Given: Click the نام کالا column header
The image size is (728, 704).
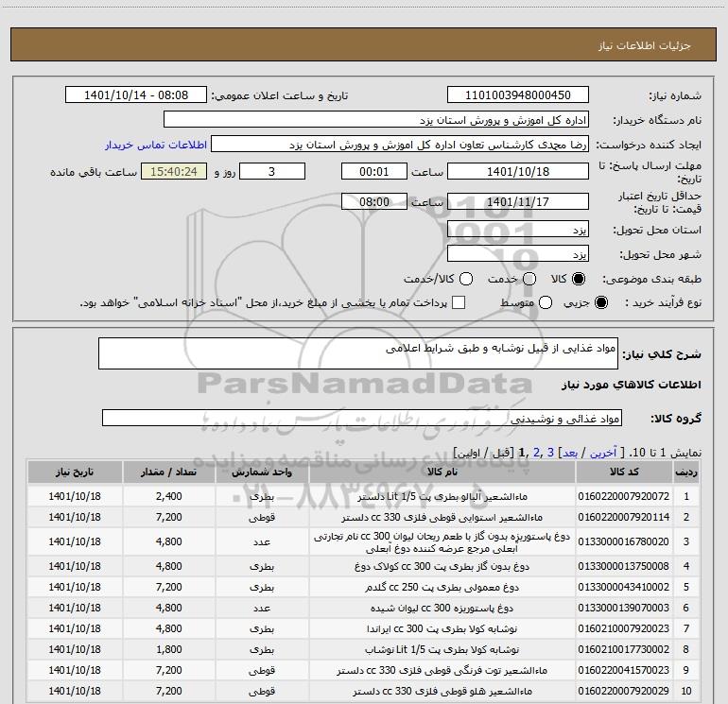Looking at the screenshot, I should pyautogui.click(x=442, y=472).
